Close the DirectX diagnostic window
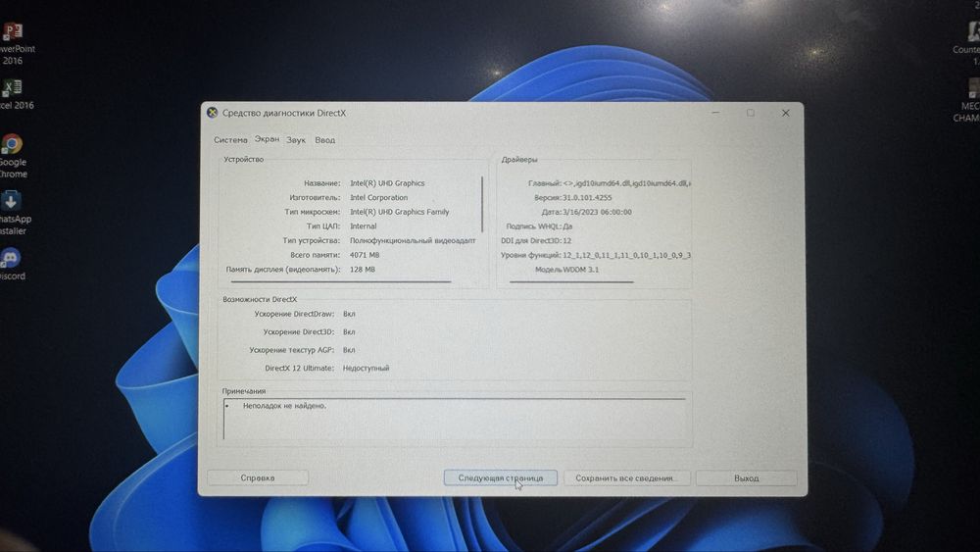The width and height of the screenshot is (980, 552). [x=786, y=113]
